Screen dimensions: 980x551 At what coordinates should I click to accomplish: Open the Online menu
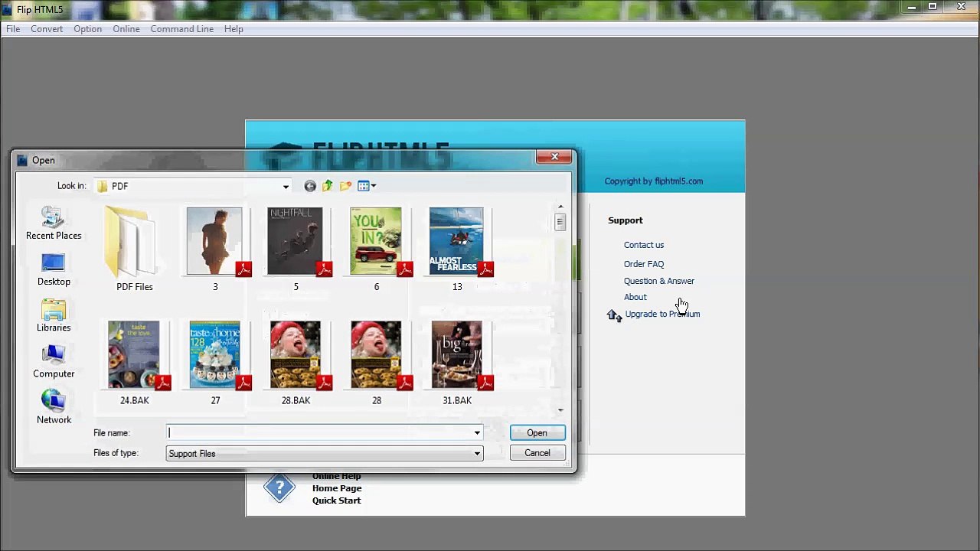126,29
